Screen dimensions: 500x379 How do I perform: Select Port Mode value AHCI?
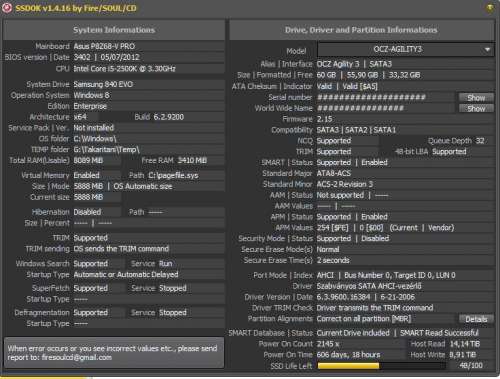325,275
